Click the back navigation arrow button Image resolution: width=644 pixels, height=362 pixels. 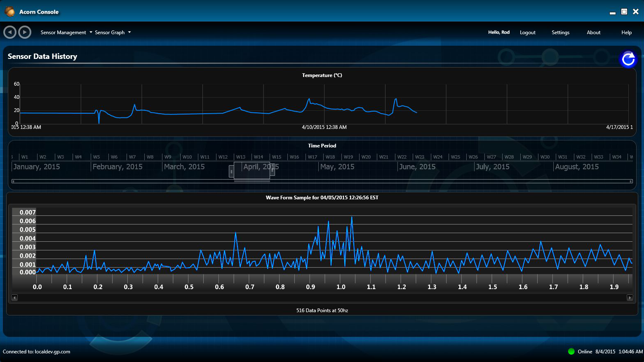click(10, 32)
